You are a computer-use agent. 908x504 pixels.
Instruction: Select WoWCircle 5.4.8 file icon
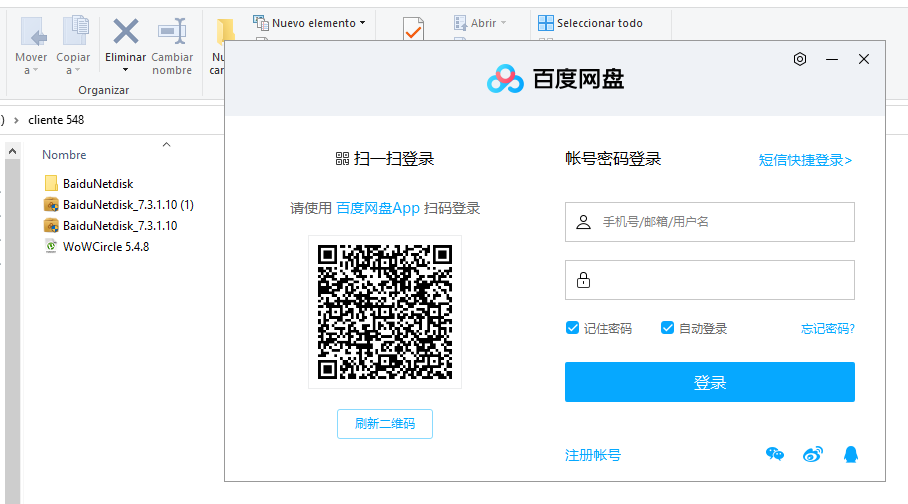(51, 246)
